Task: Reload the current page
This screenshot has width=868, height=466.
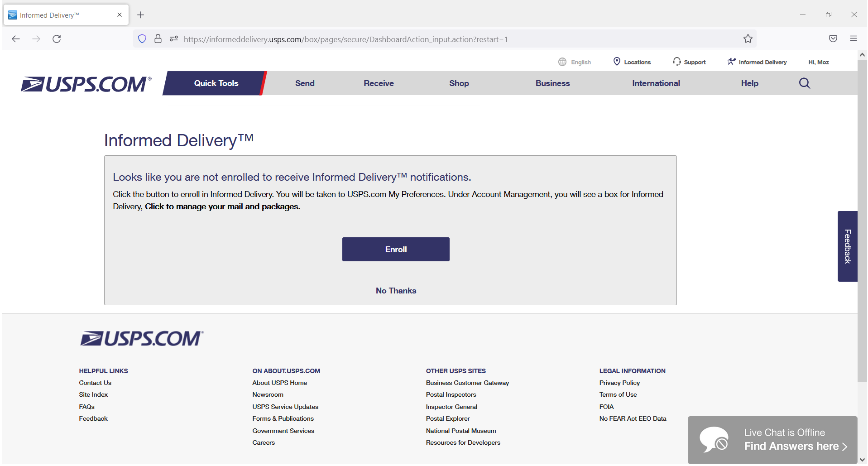Action: 57,39
